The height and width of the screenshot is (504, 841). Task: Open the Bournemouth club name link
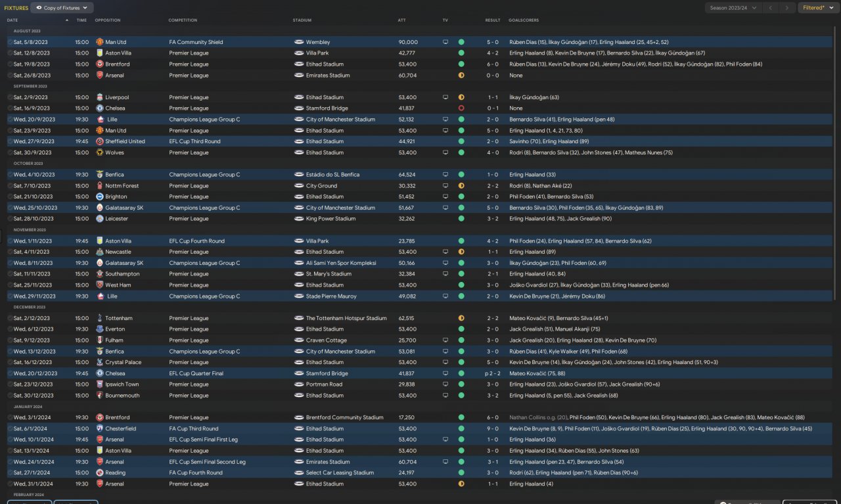pyautogui.click(x=123, y=396)
